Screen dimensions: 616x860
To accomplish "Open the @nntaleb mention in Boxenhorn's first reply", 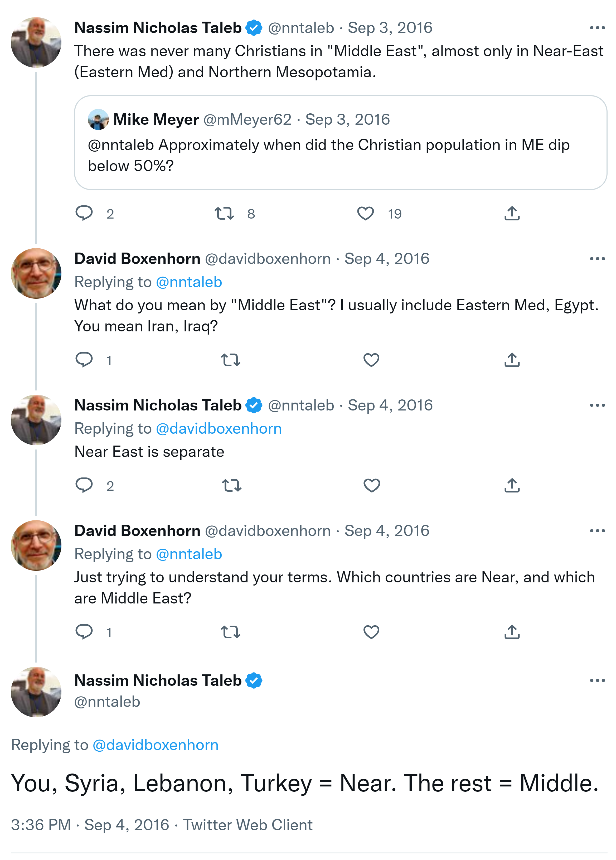I will point(189,282).
